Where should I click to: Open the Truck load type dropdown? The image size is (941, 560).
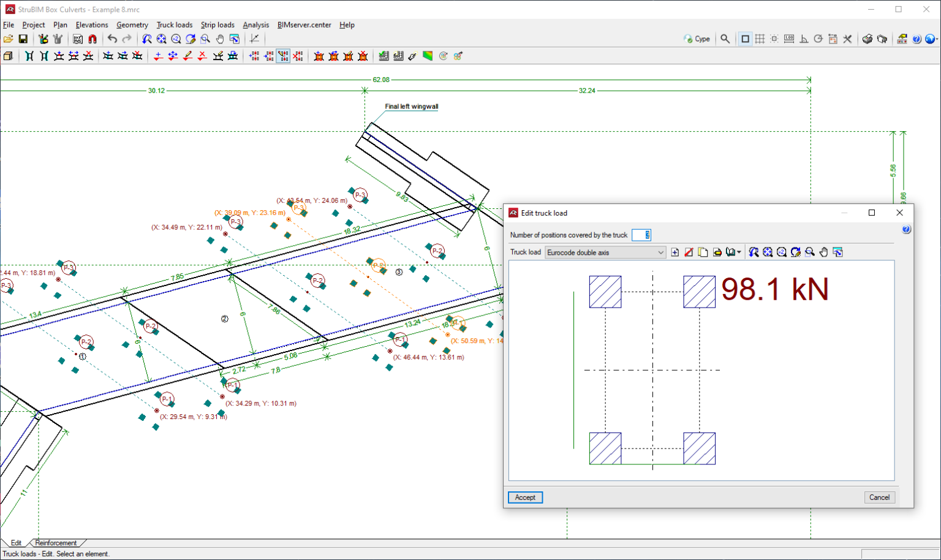[660, 252]
